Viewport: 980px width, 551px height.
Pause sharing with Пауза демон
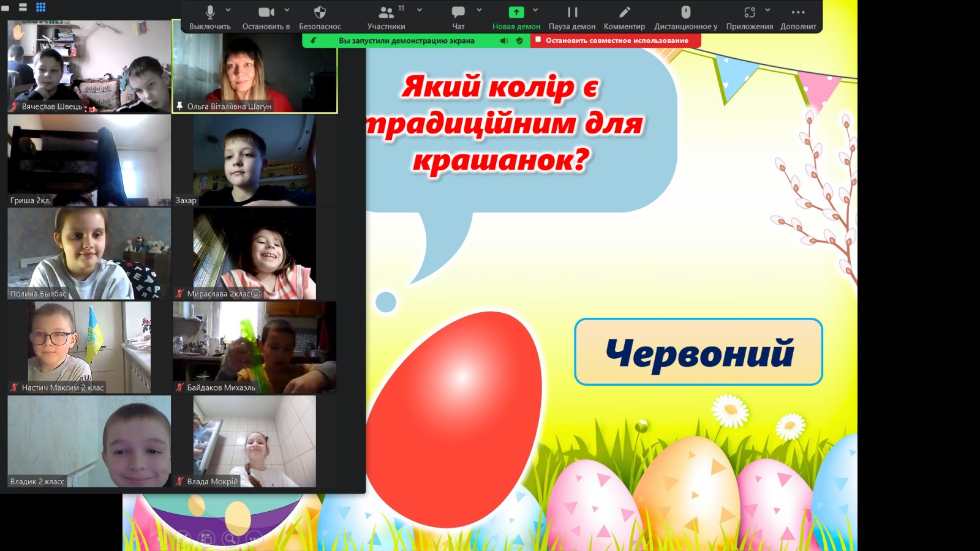point(572,17)
